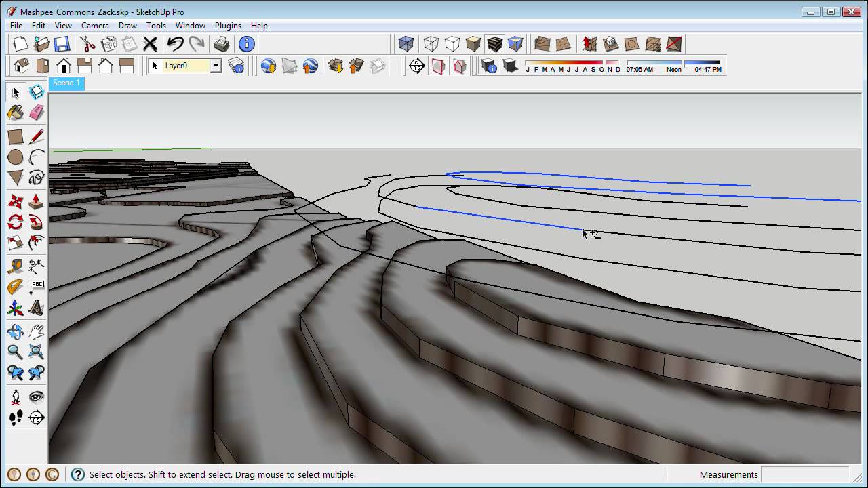The image size is (868, 488).
Task: Click the Undo arrow button
Action: [175, 44]
